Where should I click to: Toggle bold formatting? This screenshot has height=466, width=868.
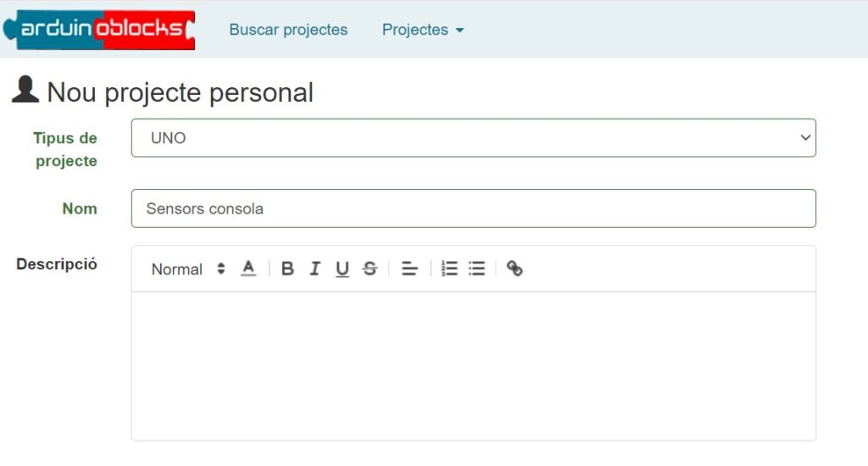[x=287, y=269]
